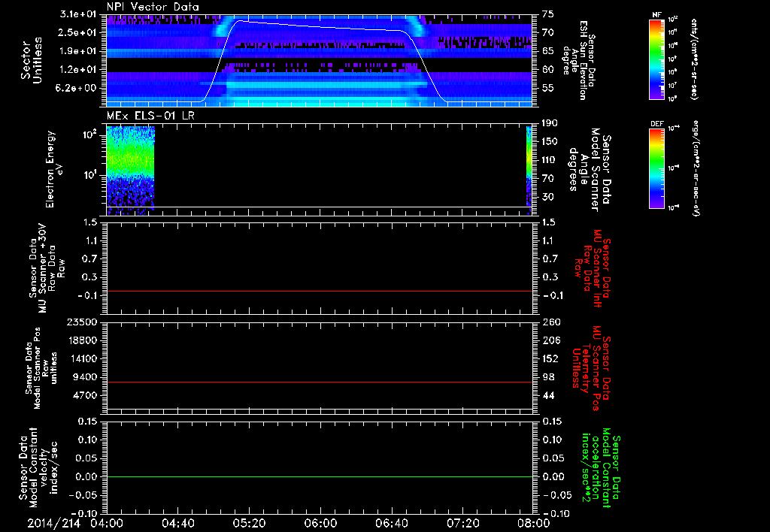Screen dimensions: 770x532
Task: Click the 06:40 time axis label
Action: click(x=392, y=523)
